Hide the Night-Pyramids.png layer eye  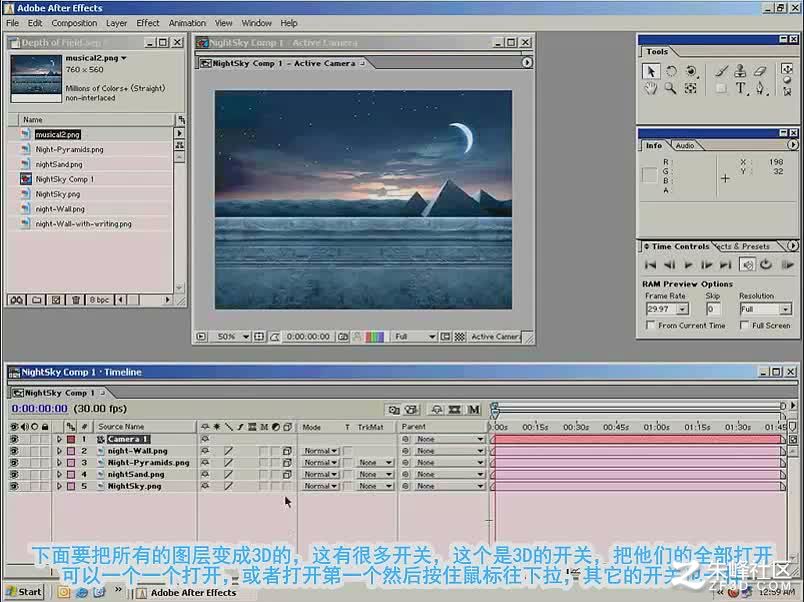pyautogui.click(x=14, y=463)
